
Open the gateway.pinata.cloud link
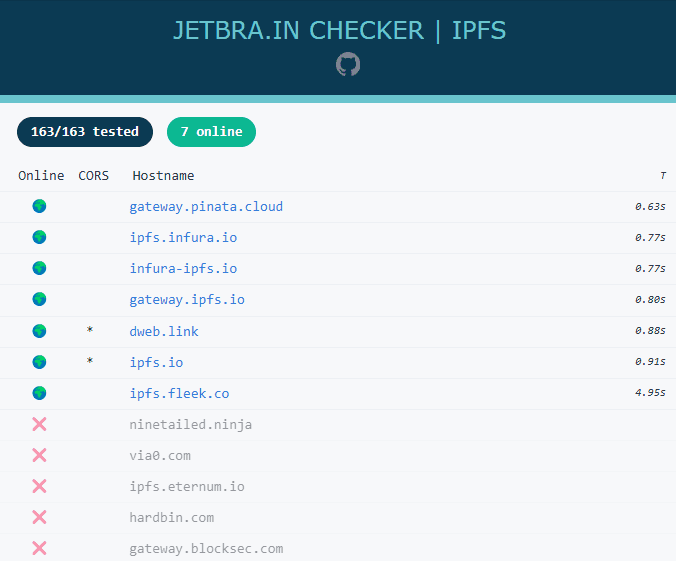point(206,207)
